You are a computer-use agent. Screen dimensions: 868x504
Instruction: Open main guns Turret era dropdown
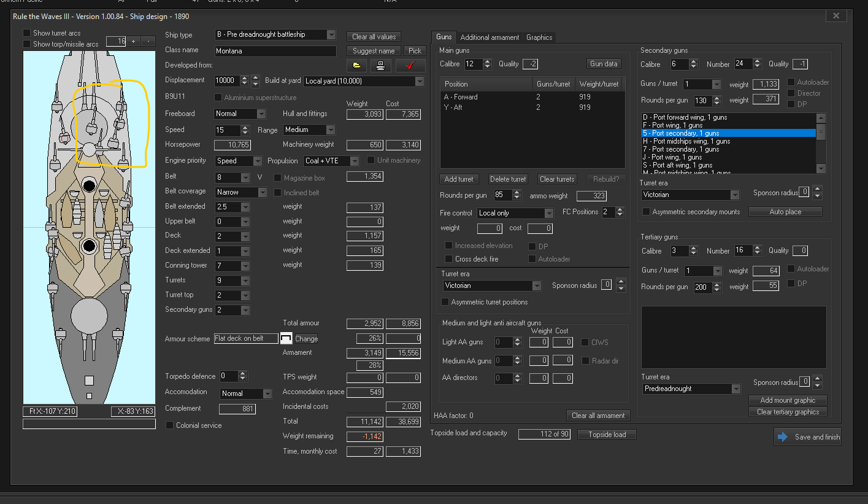click(x=537, y=285)
